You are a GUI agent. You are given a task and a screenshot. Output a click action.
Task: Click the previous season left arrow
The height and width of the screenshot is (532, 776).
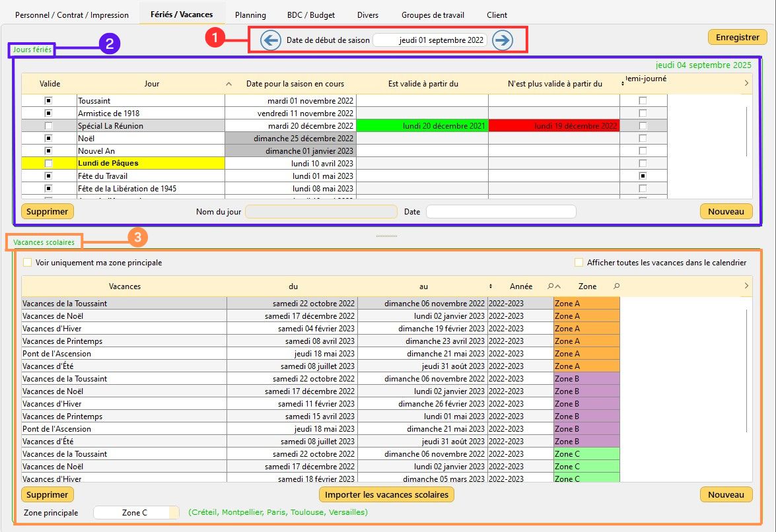click(271, 40)
